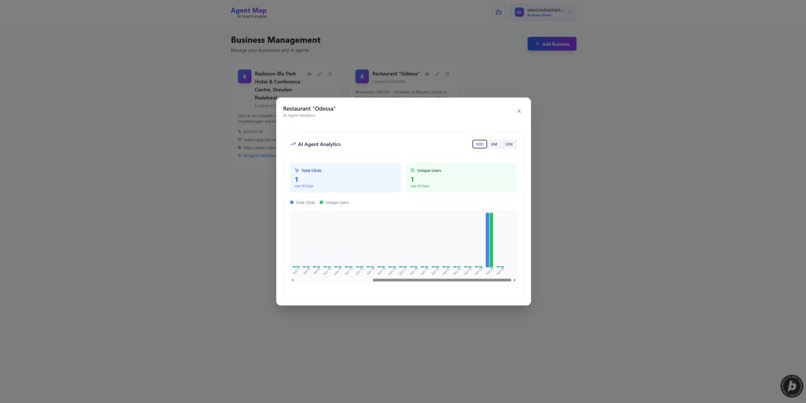The width and height of the screenshot is (806, 403).
Task: Toggle the Total Clicks legend series
Action: (303, 203)
